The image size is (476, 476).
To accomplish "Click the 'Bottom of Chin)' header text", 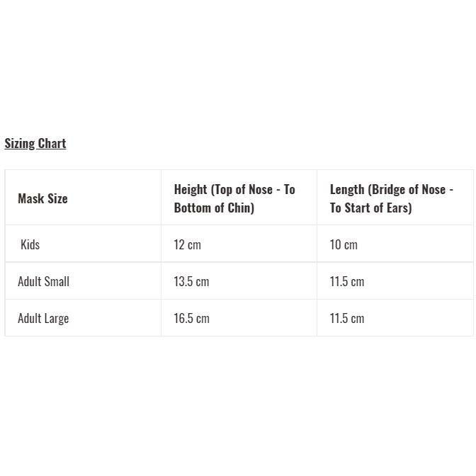I will (x=214, y=208).
